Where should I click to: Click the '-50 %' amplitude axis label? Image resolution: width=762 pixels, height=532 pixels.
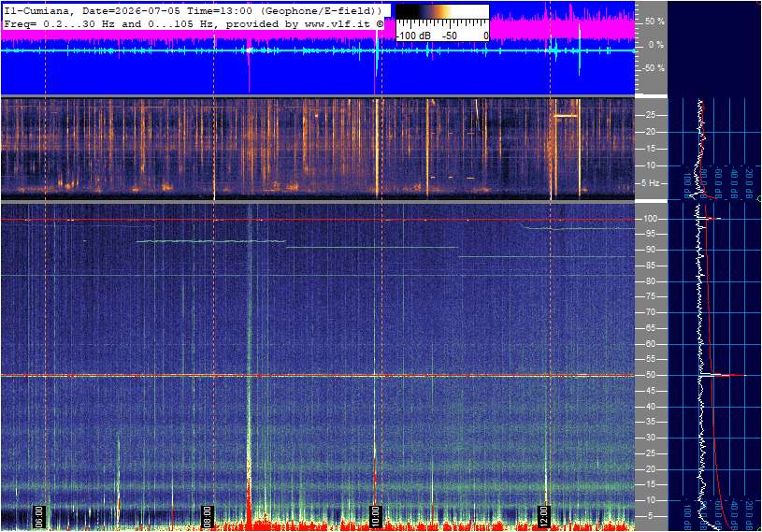654,67
